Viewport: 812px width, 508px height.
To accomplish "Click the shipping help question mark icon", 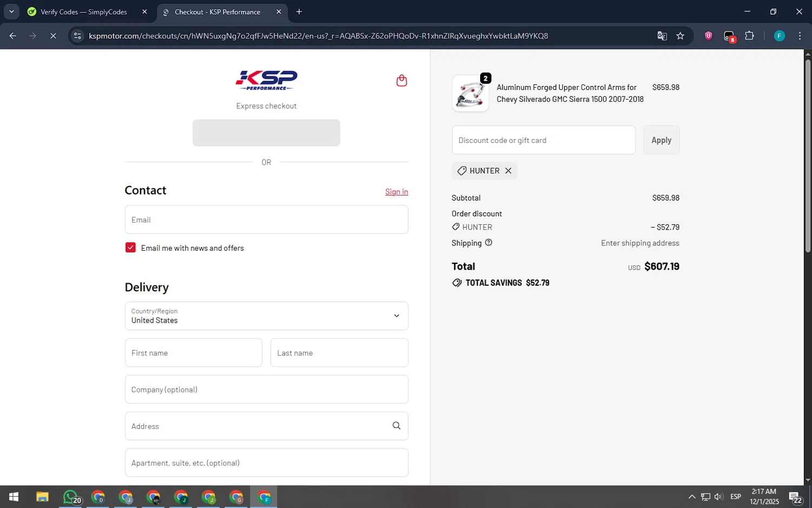I will 489,243.
